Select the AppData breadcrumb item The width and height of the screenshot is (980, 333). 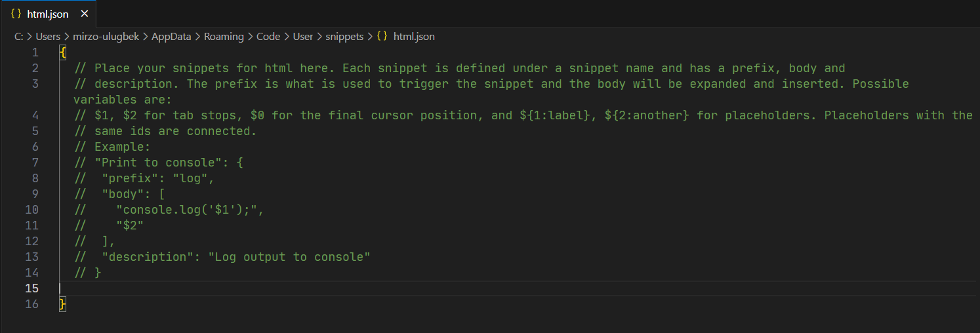point(171,37)
